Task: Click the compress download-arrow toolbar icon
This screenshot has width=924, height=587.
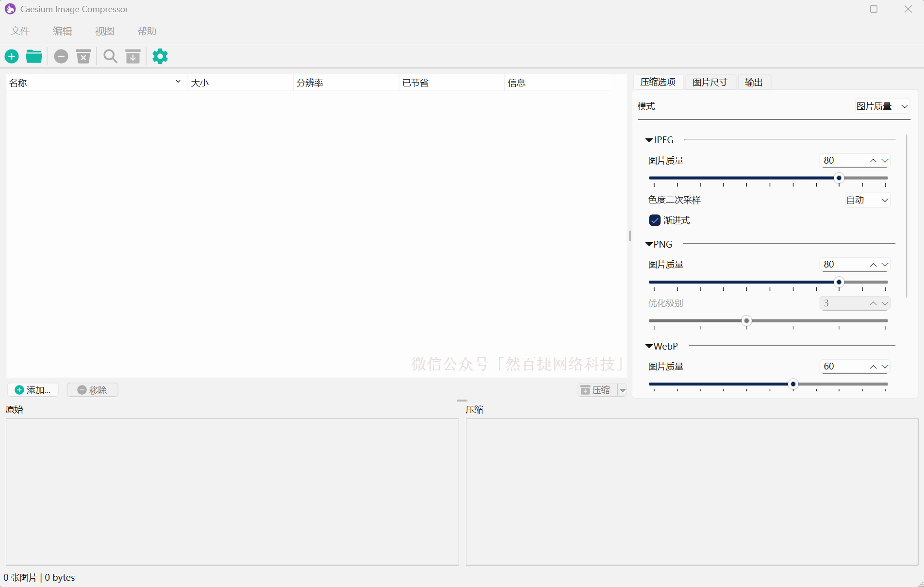Action: (133, 56)
